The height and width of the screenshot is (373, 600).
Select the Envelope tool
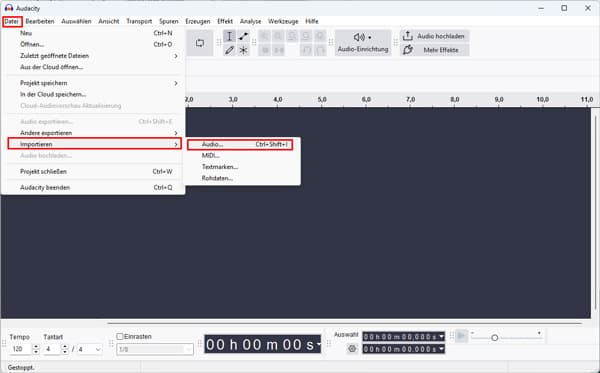(243, 36)
